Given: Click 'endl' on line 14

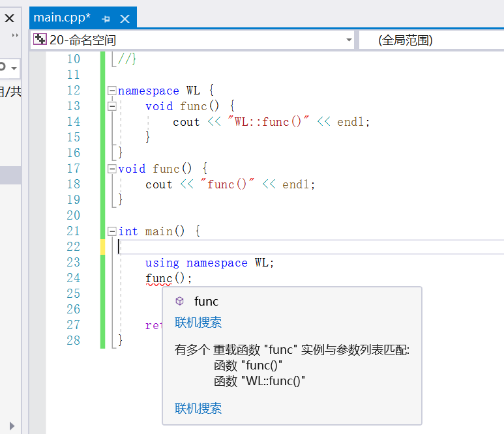Looking at the screenshot, I should (351, 122).
